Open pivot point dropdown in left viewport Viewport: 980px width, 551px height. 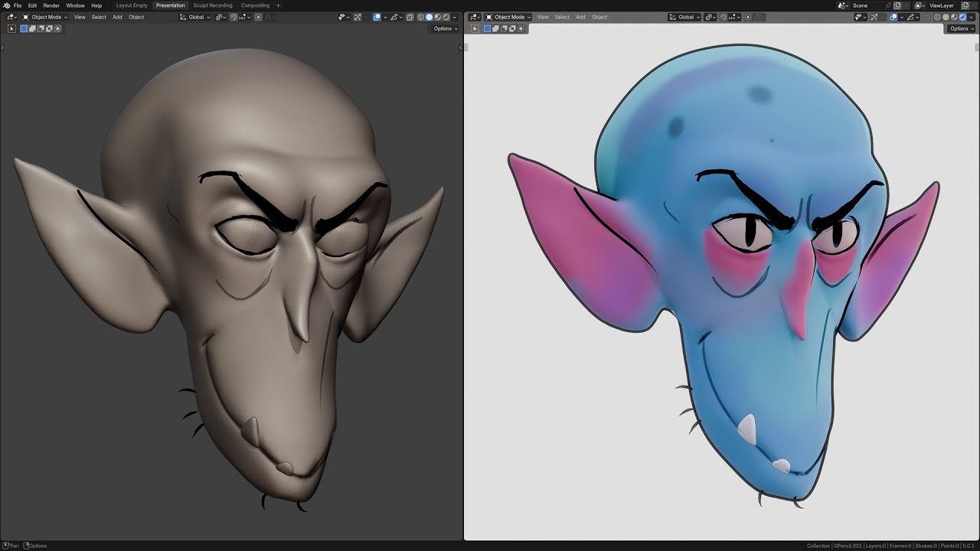click(220, 17)
